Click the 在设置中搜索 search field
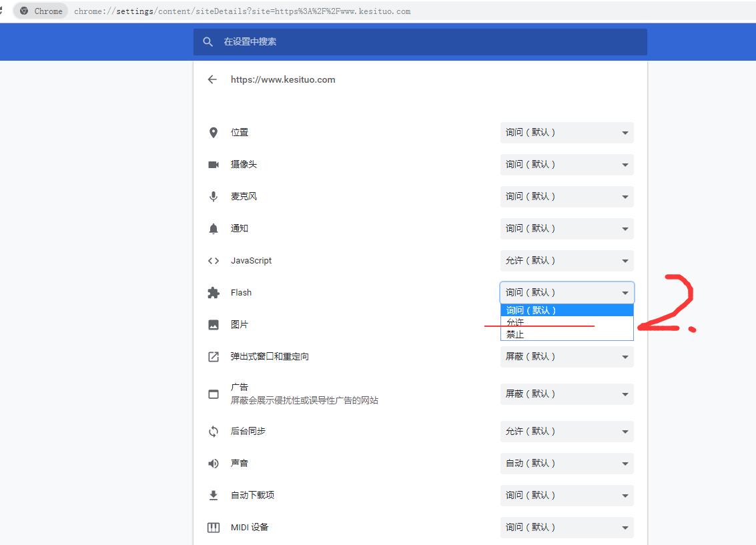The image size is (756, 545). coord(427,41)
